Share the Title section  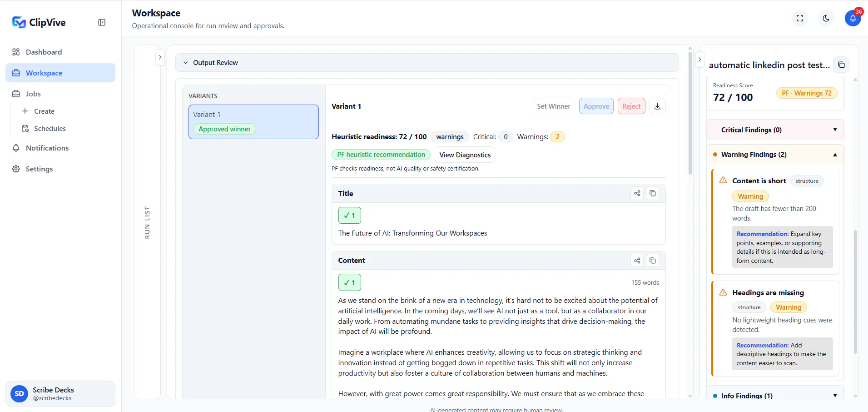click(637, 193)
